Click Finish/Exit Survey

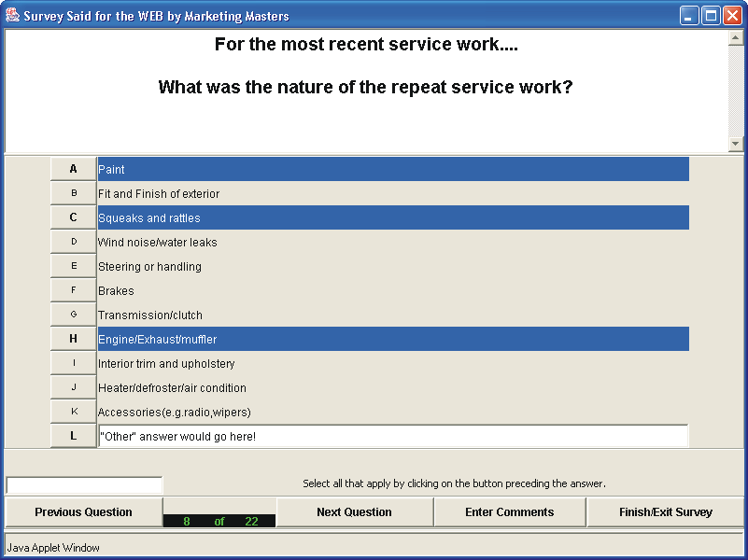666,512
